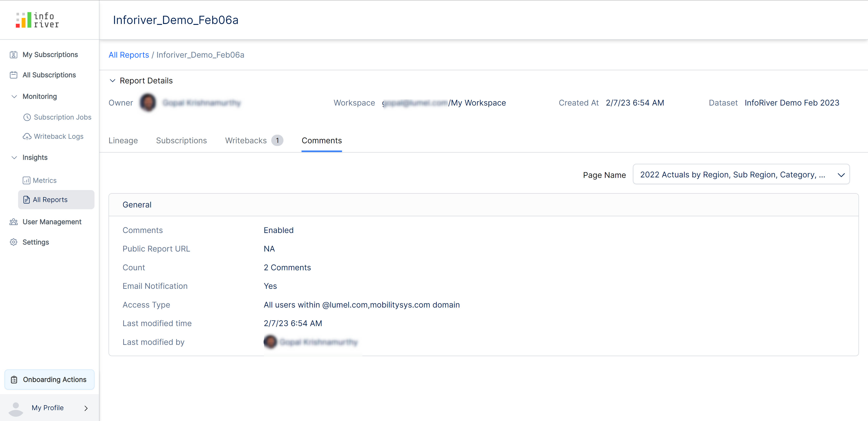Collapse the Insights section chevron
The width and height of the screenshot is (868, 421).
tap(14, 158)
